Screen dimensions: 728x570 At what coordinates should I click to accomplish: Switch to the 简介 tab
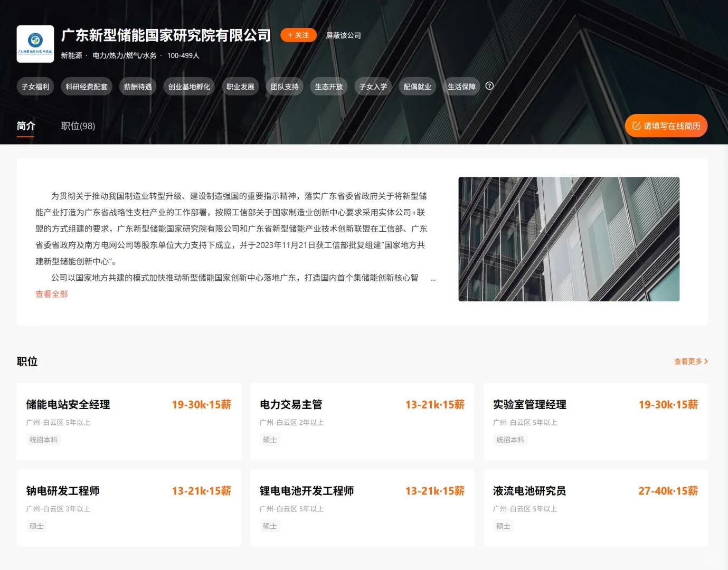[26, 126]
